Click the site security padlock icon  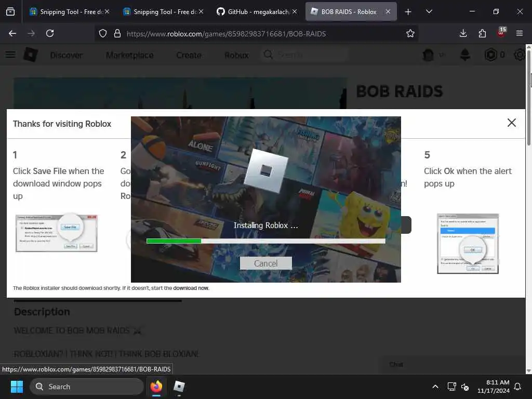117,33
